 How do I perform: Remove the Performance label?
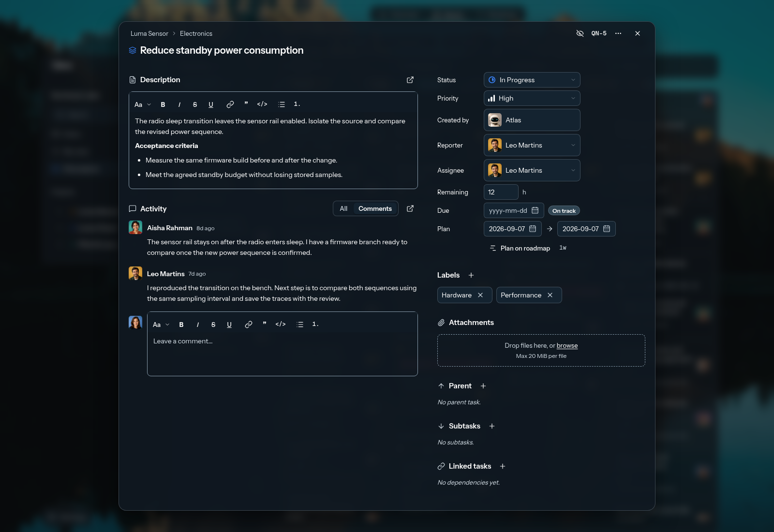click(550, 295)
